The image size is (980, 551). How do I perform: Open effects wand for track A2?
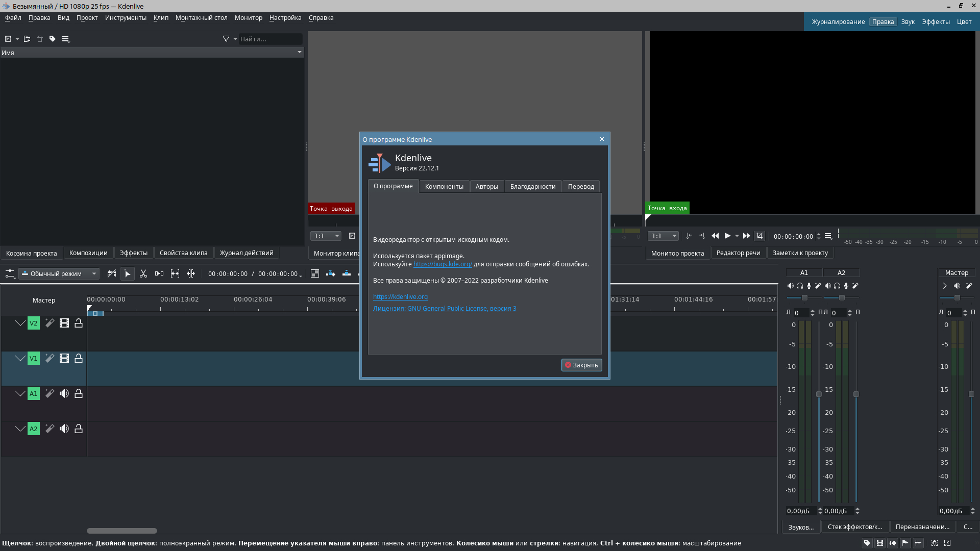tap(50, 429)
